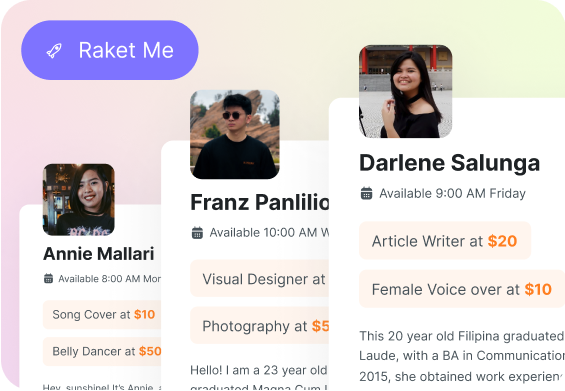Image resolution: width=565 pixels, height=391 pixels.
Task: Open Darlene Salunga's profile photo
Action: (406, 91)
